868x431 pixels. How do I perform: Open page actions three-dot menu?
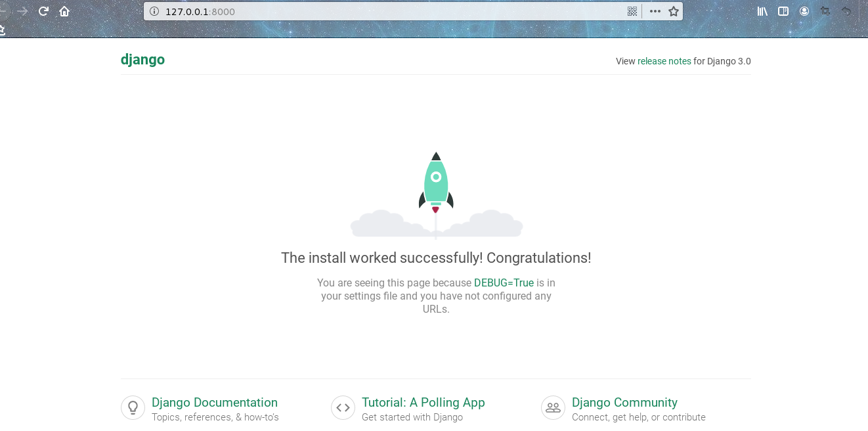[655, 11]
